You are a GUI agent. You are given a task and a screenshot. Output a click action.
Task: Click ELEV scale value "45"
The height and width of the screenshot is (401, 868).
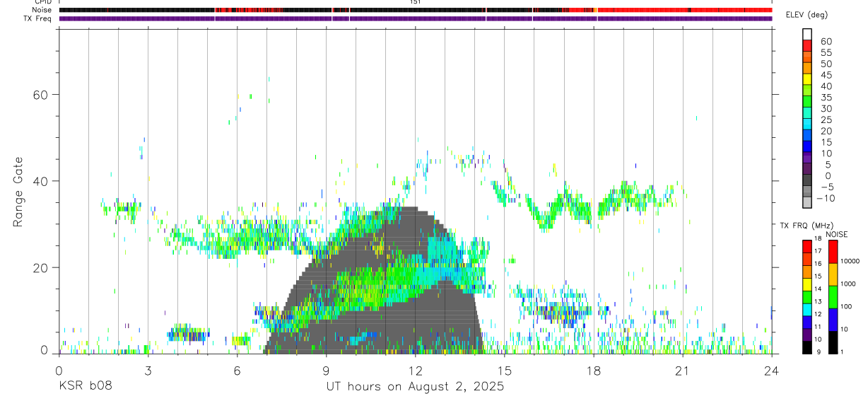826,75
